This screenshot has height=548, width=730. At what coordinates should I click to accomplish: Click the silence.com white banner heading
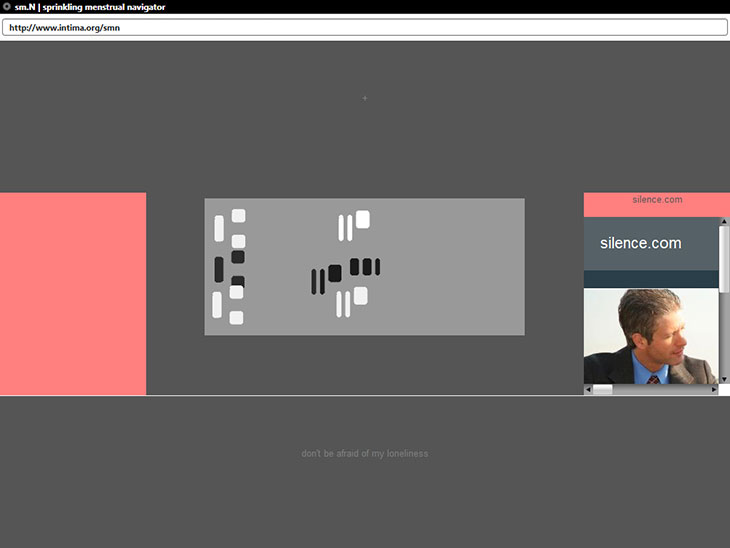pos(641,243)
